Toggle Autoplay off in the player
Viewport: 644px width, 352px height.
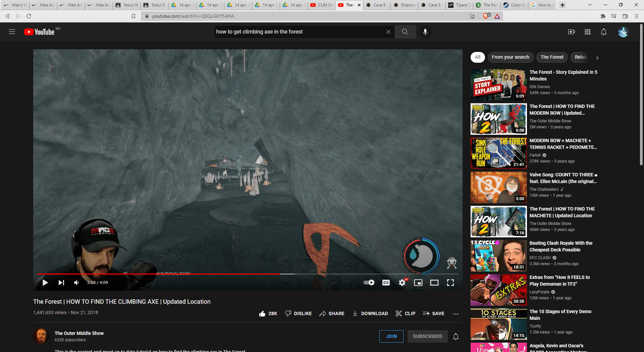pos(368,283)
